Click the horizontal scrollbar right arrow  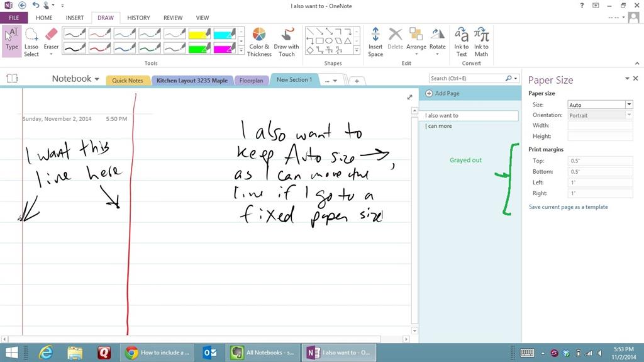(406, 339)
